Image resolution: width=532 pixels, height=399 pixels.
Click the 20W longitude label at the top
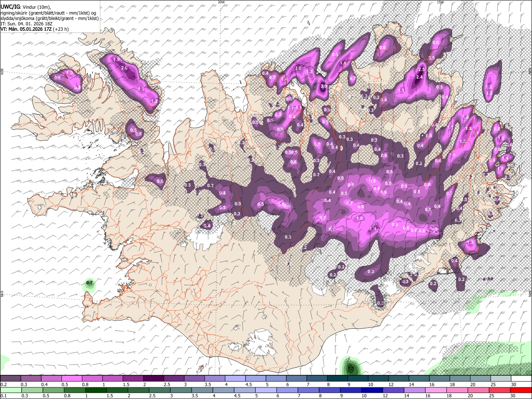tap(221, 2)
